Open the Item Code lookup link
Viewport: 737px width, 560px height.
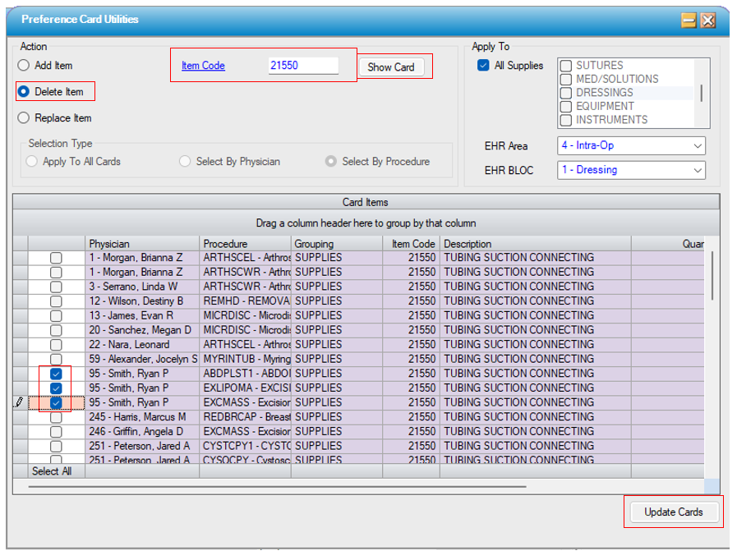203,66
